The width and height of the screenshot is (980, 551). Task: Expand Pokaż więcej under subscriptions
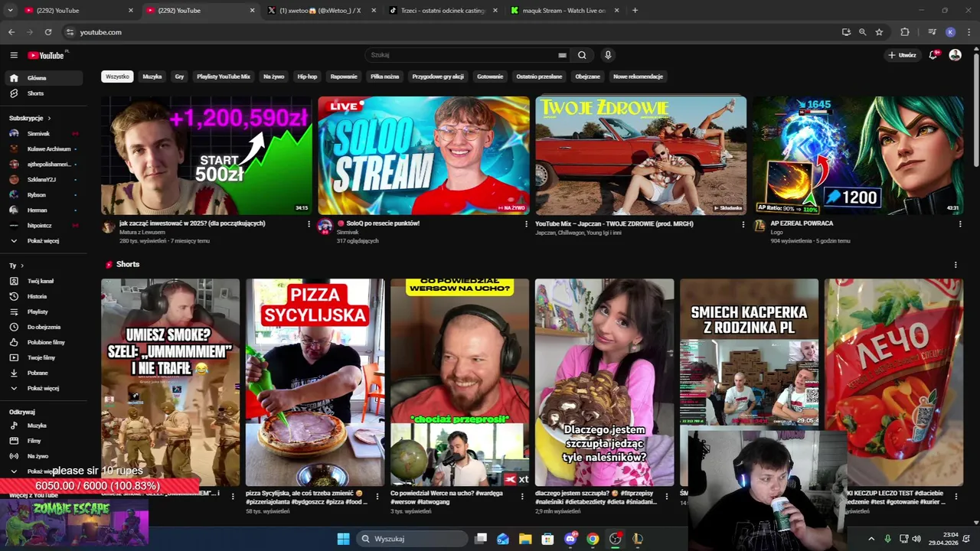click(43, 240)
